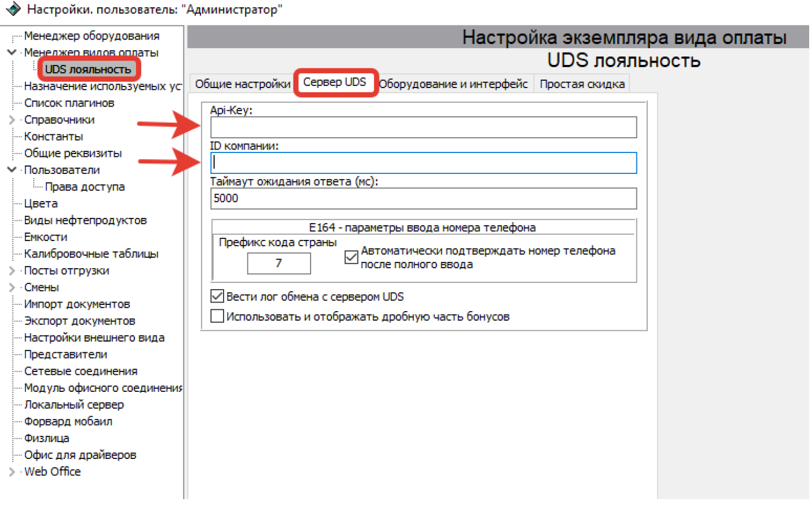Expand the Справочники tree node
The width and height of the screenshot is (812, 507).
[11, 120]
